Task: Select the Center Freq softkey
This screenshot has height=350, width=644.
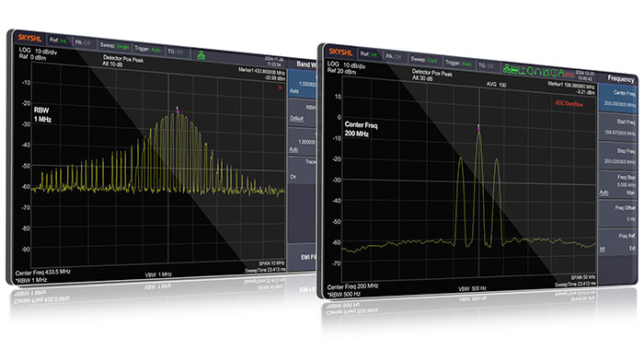Action: [617, 99]
